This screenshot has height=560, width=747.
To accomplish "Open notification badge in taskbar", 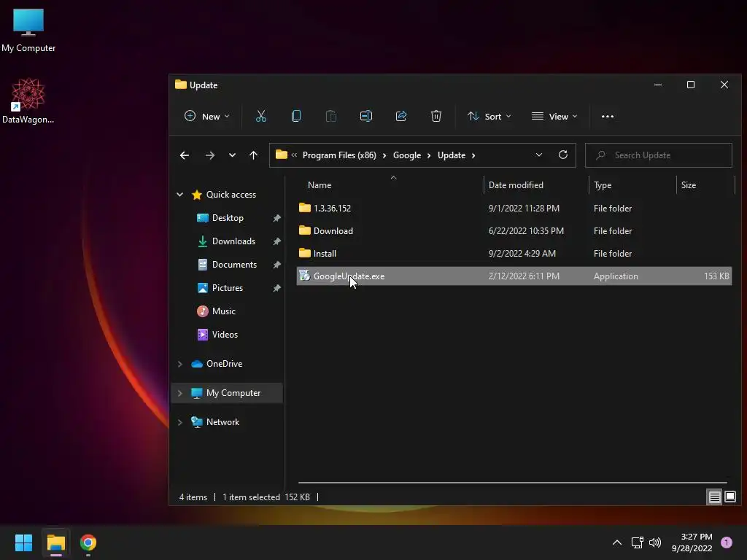I will pyautogui.click(x=726, y=542).
